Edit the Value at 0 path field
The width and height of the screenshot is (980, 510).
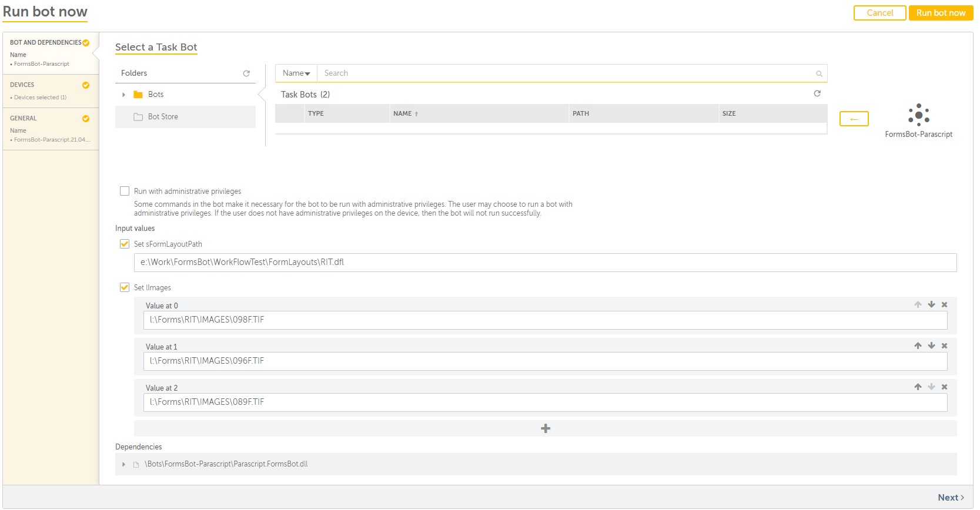coord(546,320)
